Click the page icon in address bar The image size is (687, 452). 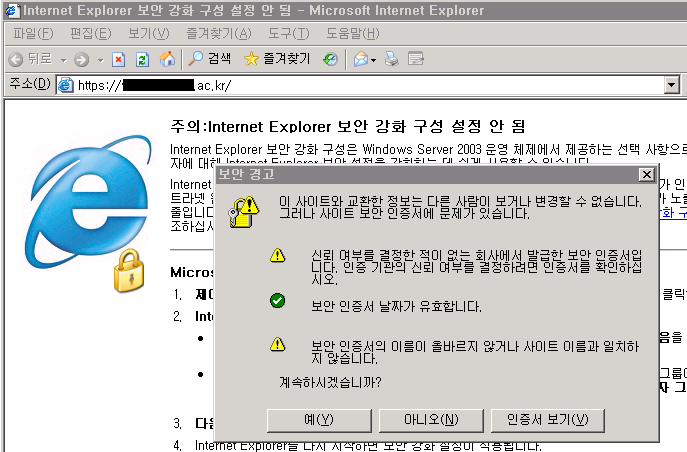66,85
